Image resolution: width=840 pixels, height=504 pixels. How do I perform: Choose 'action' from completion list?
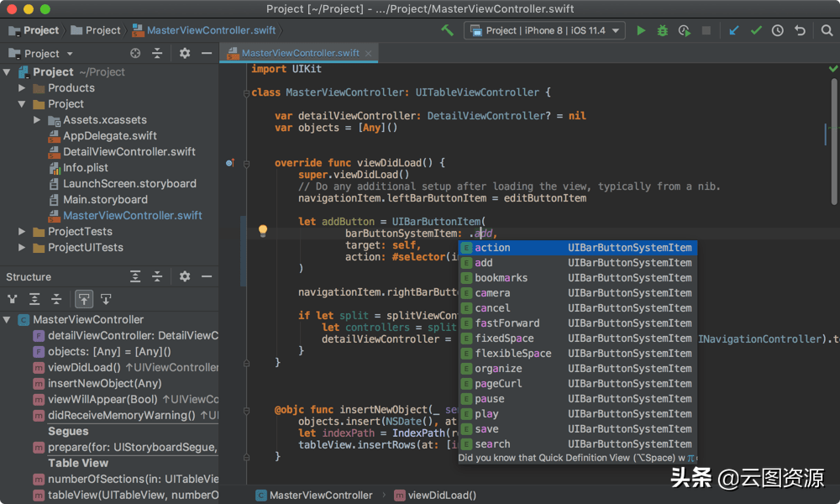[578, 248]
